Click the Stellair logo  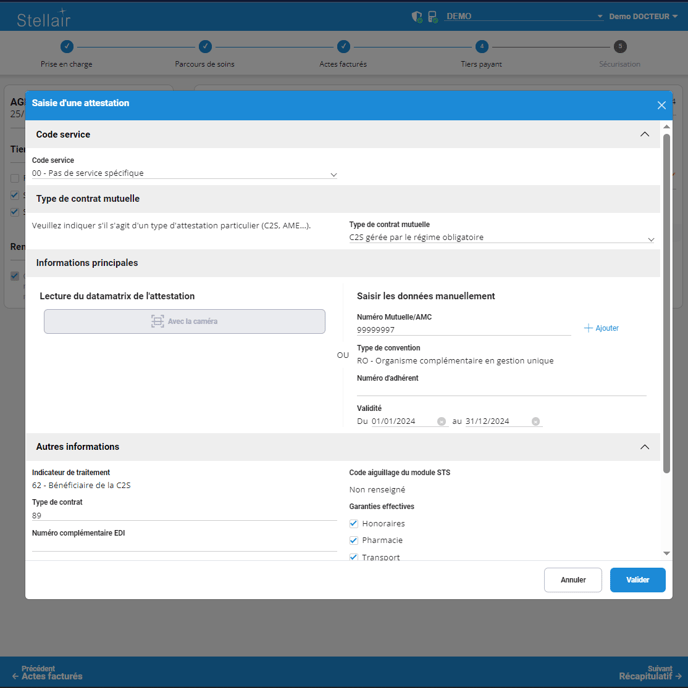click(x=43, y=18)
